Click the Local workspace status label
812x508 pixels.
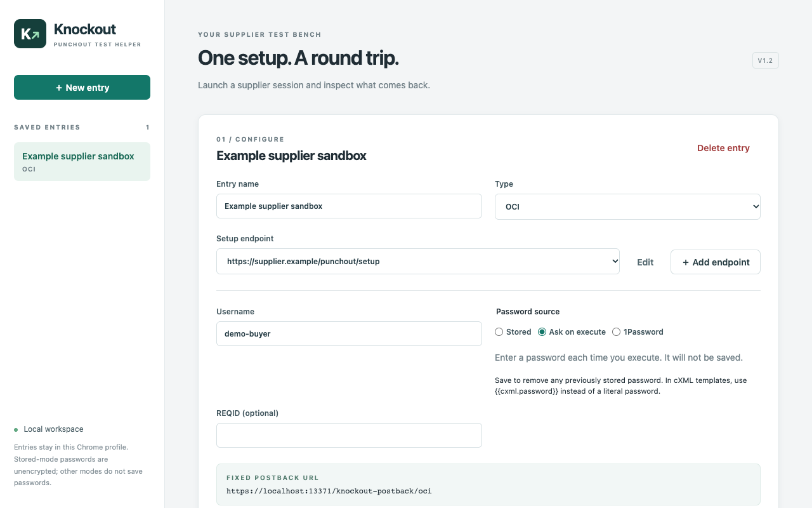(x=53, y=429)
